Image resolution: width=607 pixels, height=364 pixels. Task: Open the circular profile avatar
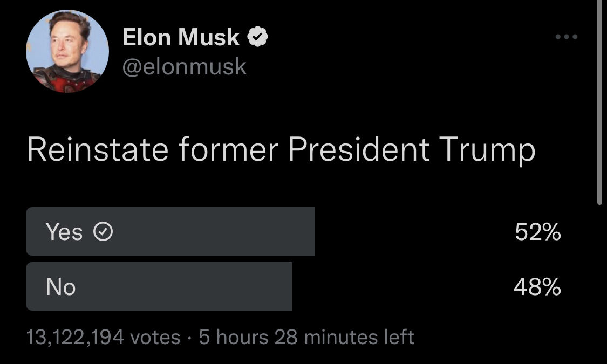pyautogui.click(x=67, y=51)
